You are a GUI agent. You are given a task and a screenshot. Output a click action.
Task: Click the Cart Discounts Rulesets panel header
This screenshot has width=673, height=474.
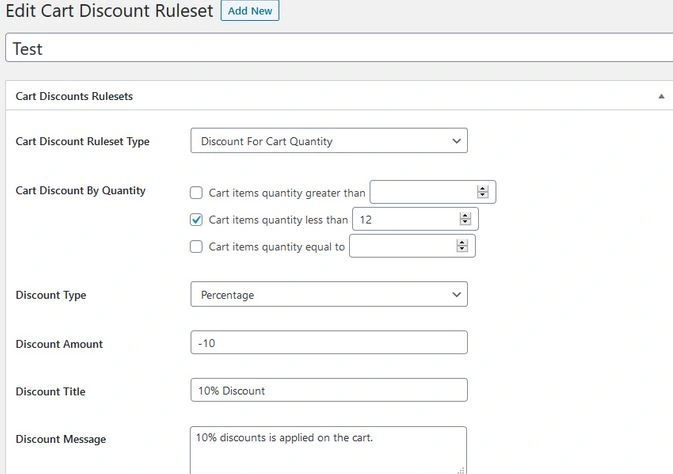coord(75,97)
